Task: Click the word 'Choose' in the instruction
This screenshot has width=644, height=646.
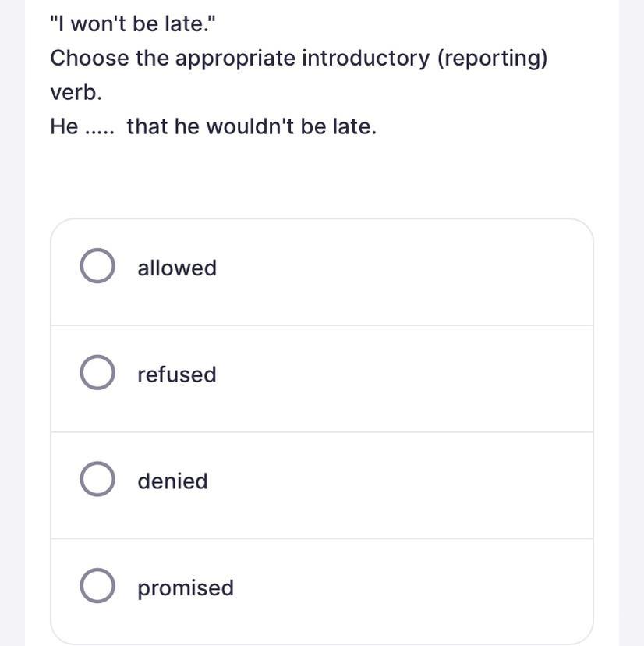Action: [90, 58]
